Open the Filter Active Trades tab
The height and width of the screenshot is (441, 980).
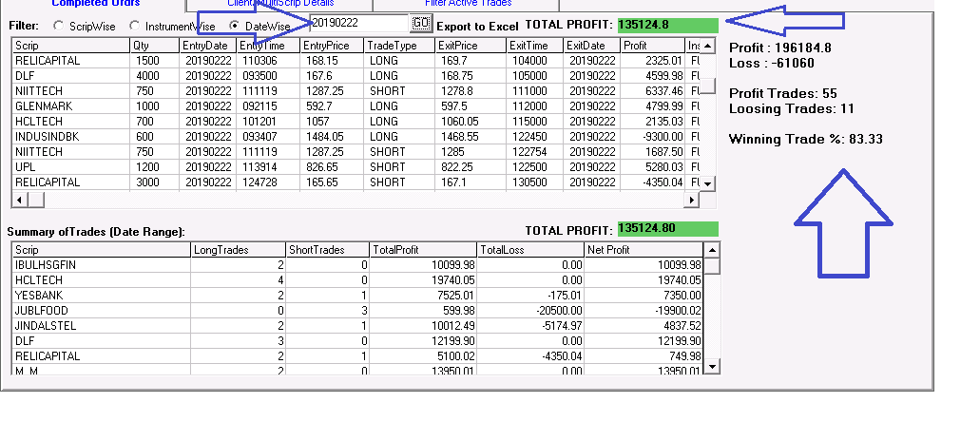[466, 5]
